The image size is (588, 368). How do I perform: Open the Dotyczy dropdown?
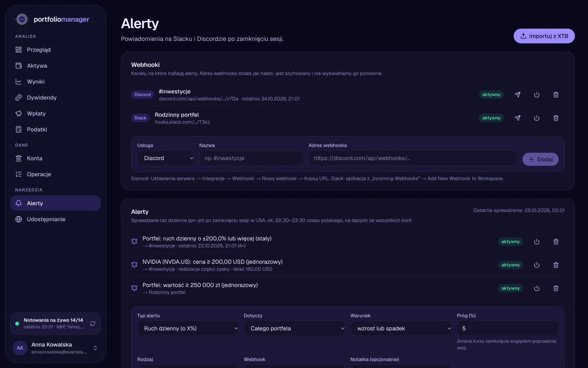coord(295,328)
